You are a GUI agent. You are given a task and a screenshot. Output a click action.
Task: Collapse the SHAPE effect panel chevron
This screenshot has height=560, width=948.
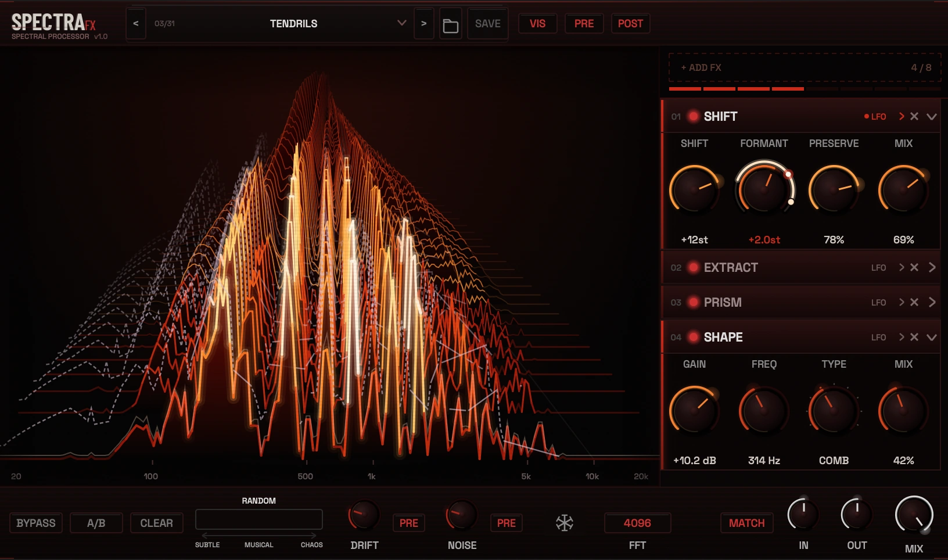(932, 338)
